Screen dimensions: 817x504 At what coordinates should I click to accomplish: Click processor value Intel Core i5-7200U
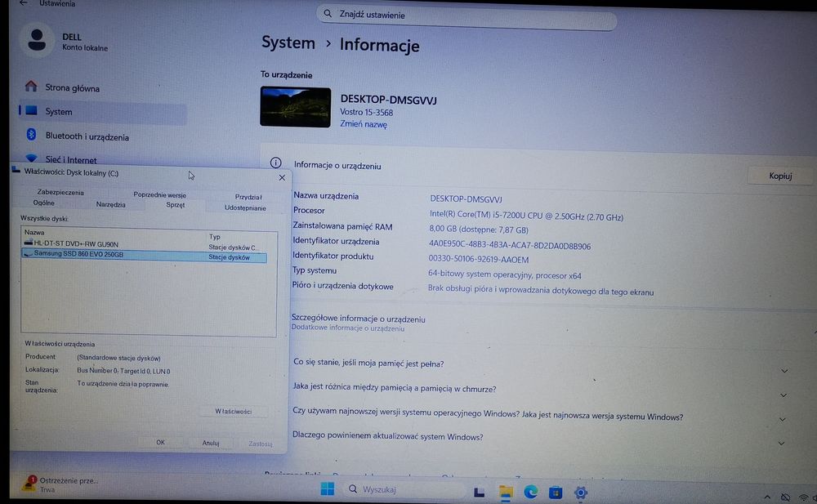click(526, 216)
